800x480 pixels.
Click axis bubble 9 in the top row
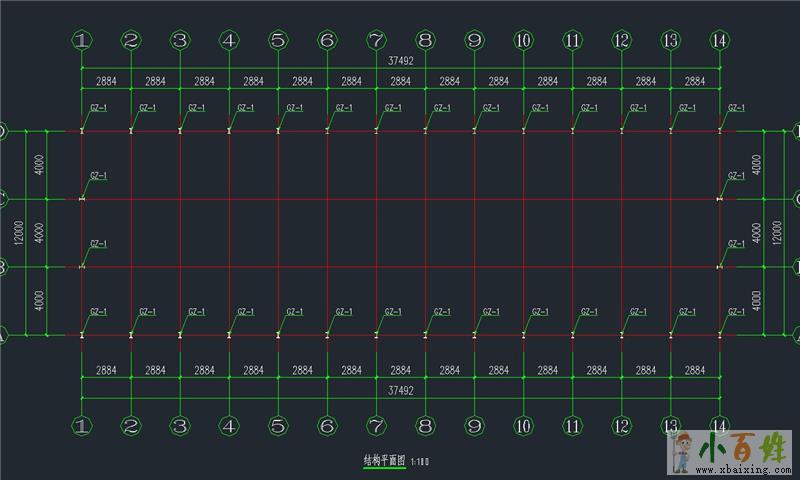pos(474,40)
